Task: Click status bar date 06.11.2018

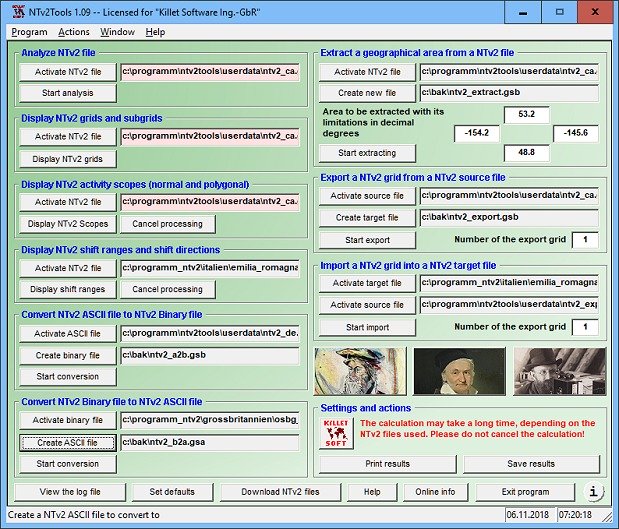Action: (528, 515)
